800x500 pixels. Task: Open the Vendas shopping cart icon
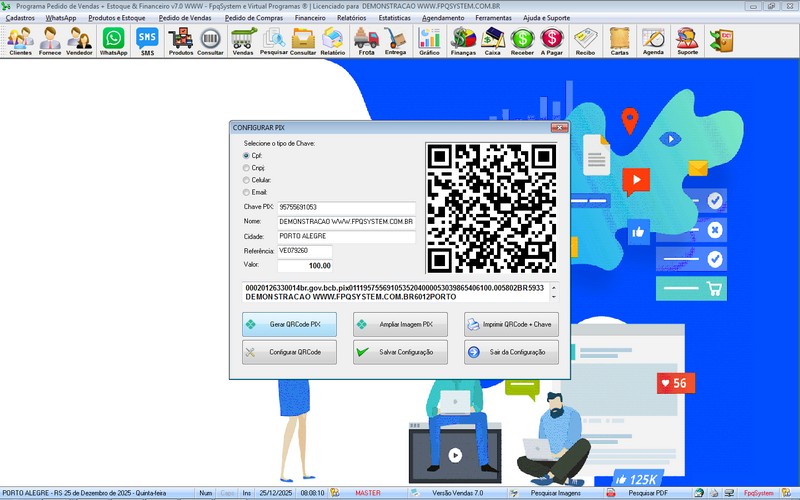[x=243, y=41]
